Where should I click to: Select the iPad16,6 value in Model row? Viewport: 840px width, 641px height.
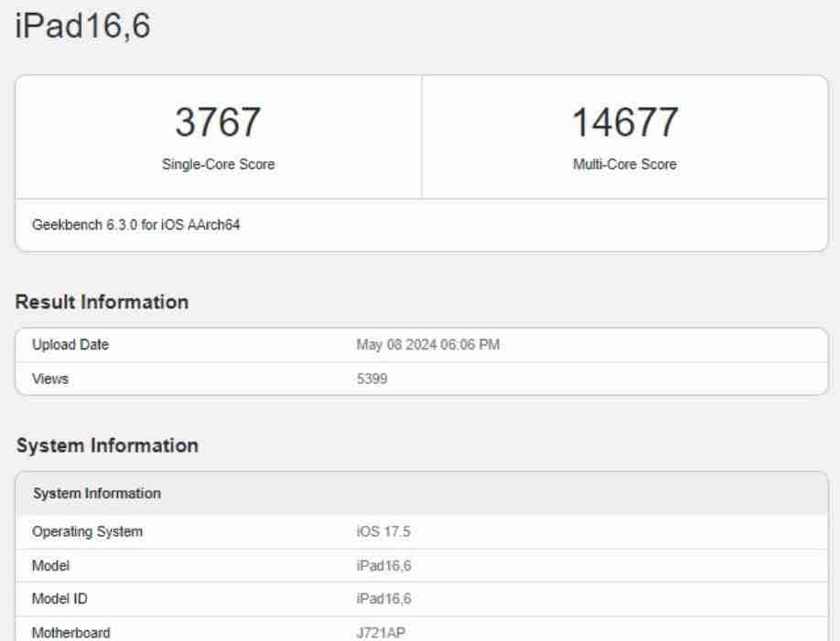384,566
